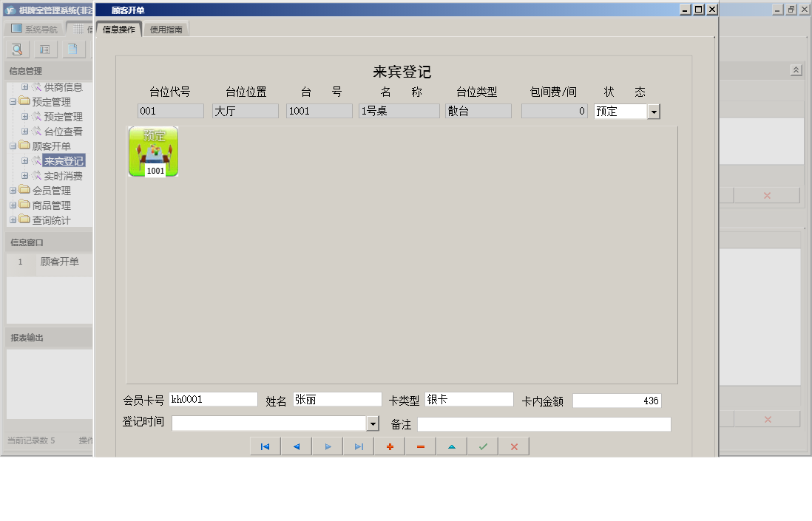Confirm with the green checkmark icon

pos(483,446)
